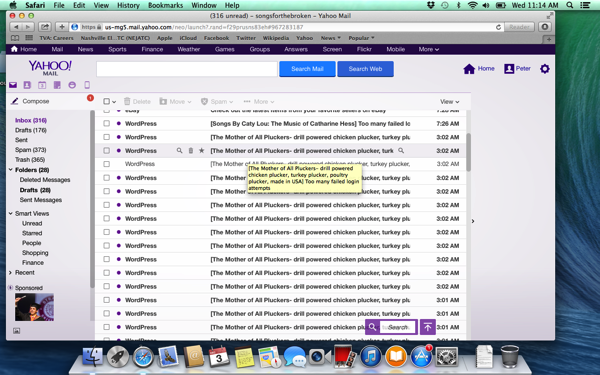Reload the page with the address bar refresh icon
Viewport: 600px width, 375px height.
pos(498,27)
